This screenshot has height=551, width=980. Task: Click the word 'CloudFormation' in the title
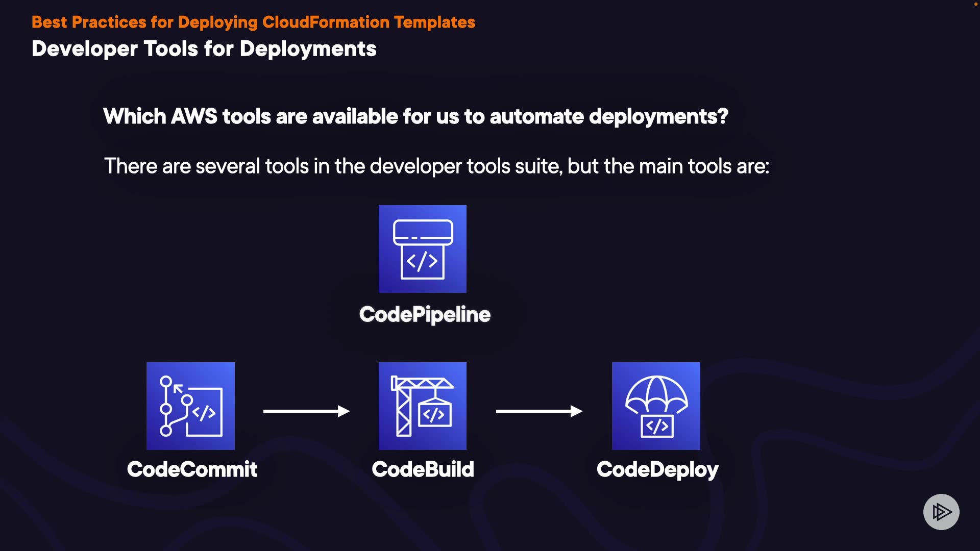click(x=326, y=22)
